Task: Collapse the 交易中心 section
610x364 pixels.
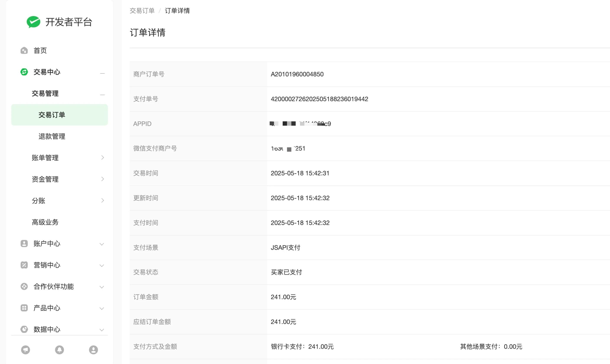Action: point(102,73)
